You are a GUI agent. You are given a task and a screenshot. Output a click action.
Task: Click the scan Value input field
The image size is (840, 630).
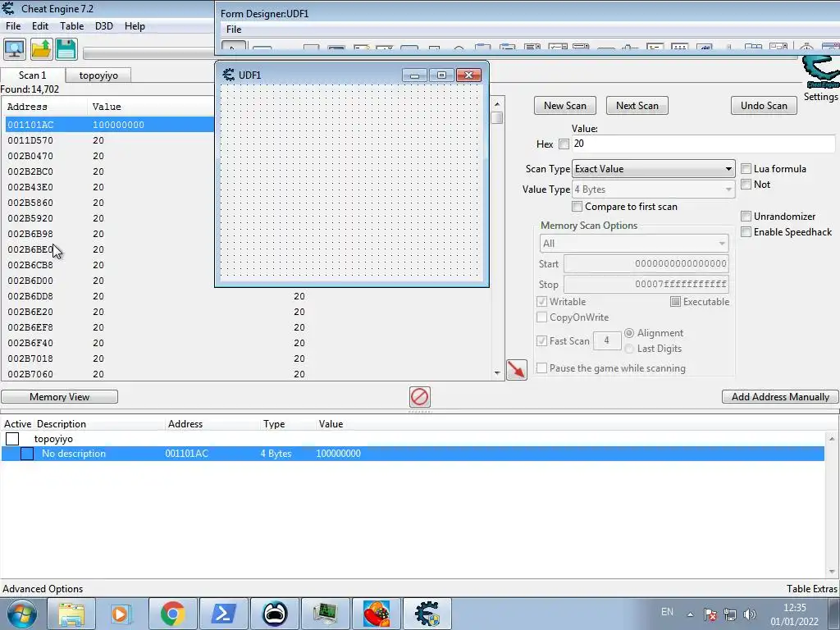703,144
